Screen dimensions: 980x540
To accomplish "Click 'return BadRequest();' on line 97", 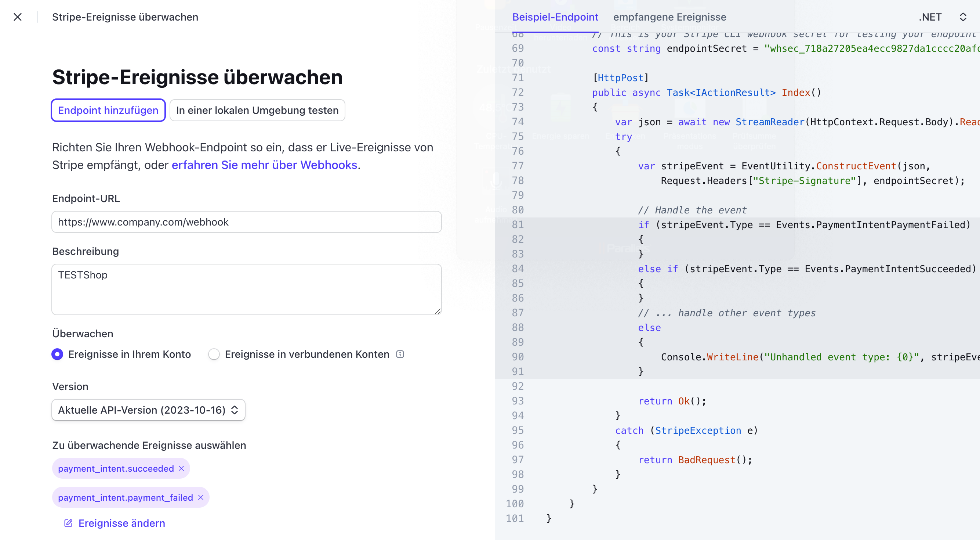I will pos(695,460).
